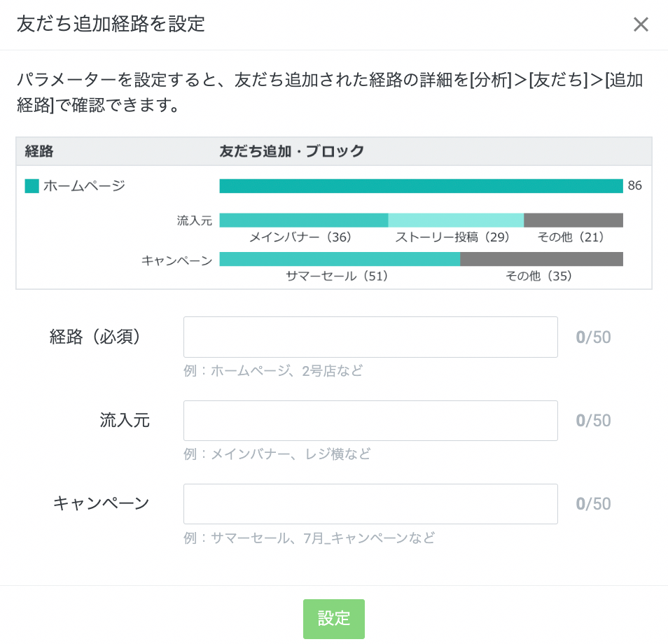Focus the 経路（必須） input field
The width and height of the screenshot is (668, 644).
point(370,337)
